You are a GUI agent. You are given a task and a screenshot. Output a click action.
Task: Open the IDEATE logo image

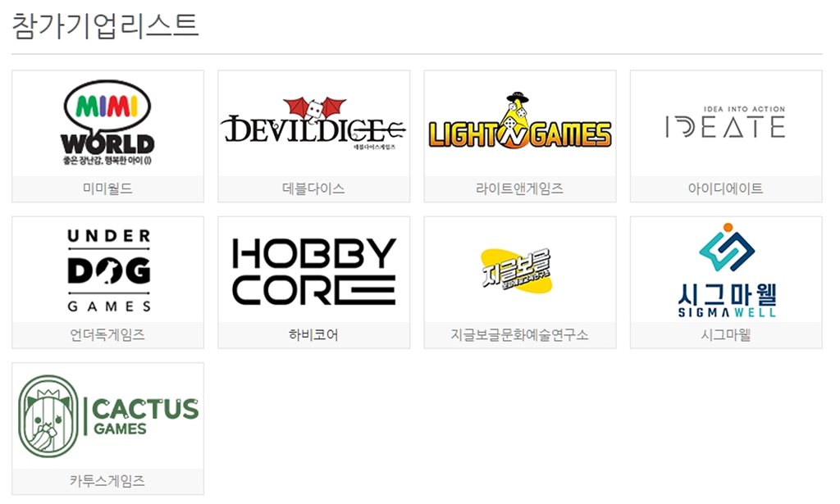[x=726, y=122]
